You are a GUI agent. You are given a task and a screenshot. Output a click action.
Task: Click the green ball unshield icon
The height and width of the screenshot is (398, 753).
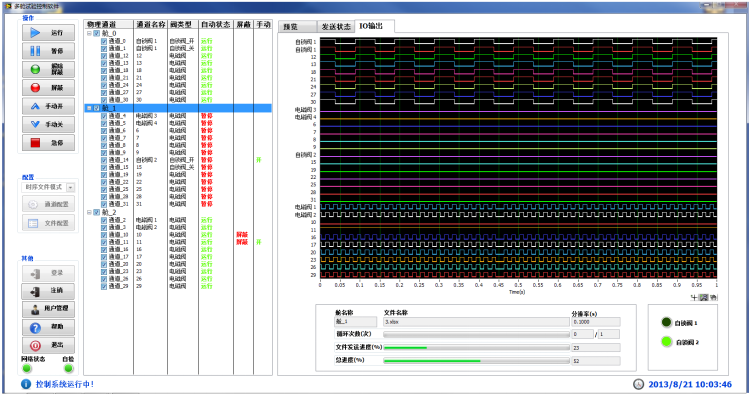(x=35, y=69)
